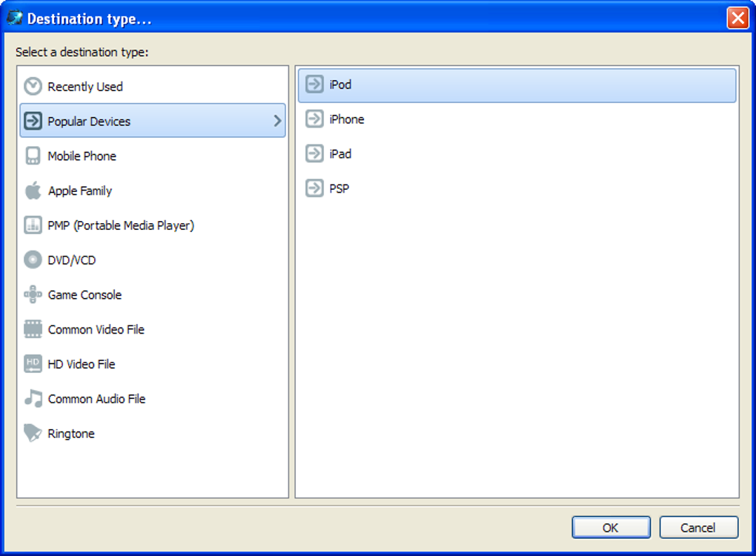Select the PSP destination text
The height and width of the screenshot is (556, 756).
[339, 189]
